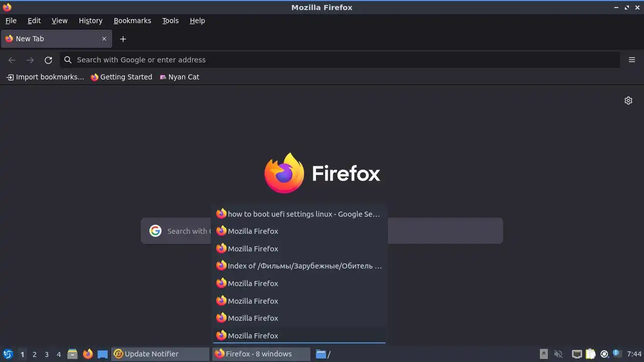Click the search magnifier icon in address bar

(x=68, y=60)
